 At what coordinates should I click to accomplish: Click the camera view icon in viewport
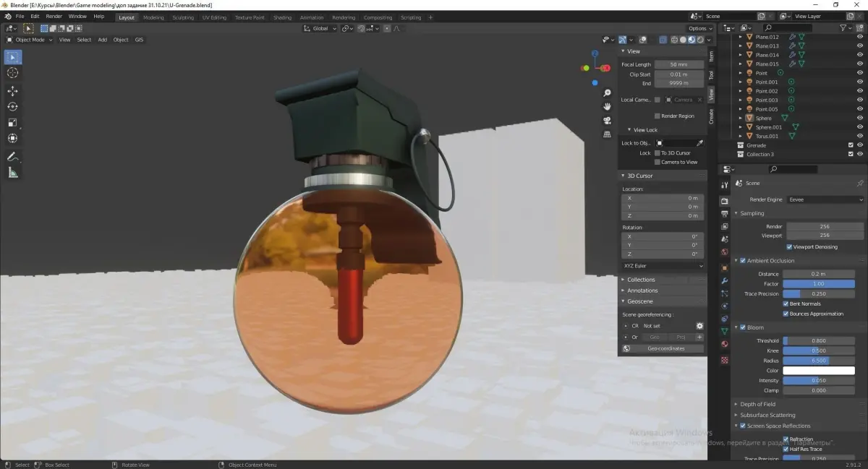point(608,121)
